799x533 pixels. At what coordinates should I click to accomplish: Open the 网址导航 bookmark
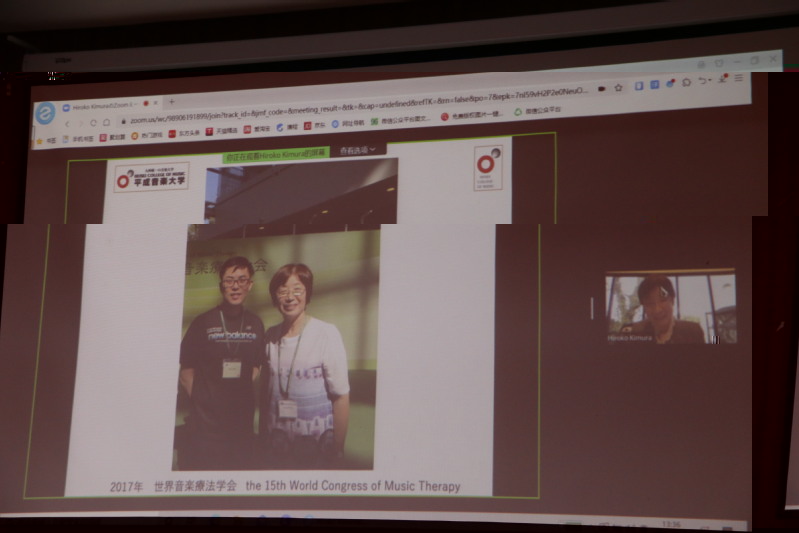tap(348, 123)
